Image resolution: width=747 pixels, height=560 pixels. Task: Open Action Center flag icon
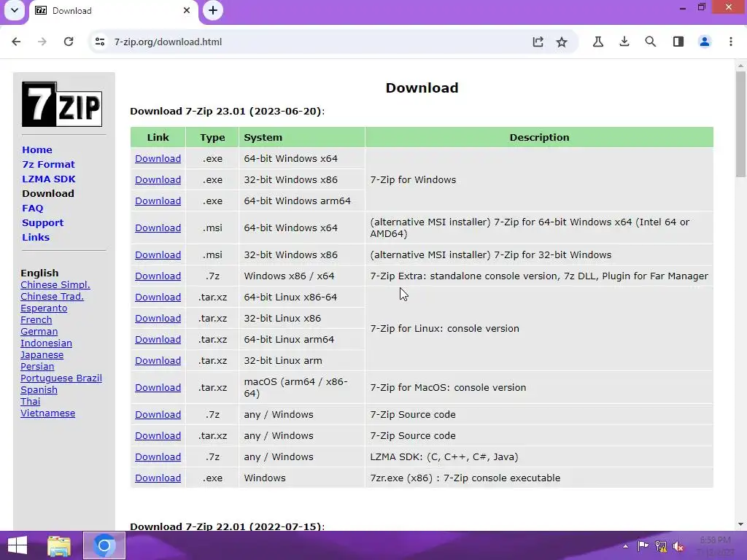pyautogui.click(x=643, y=546)
